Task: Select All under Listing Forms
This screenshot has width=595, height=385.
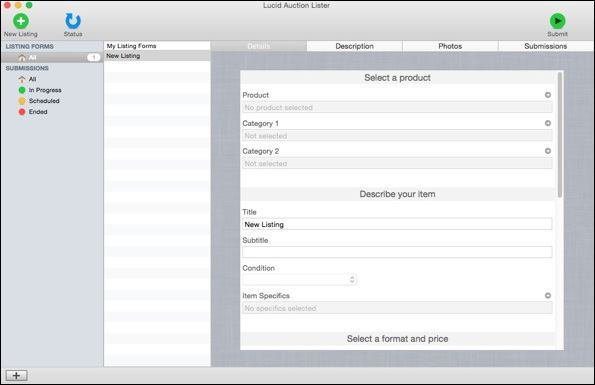Action: click(51, 57)
